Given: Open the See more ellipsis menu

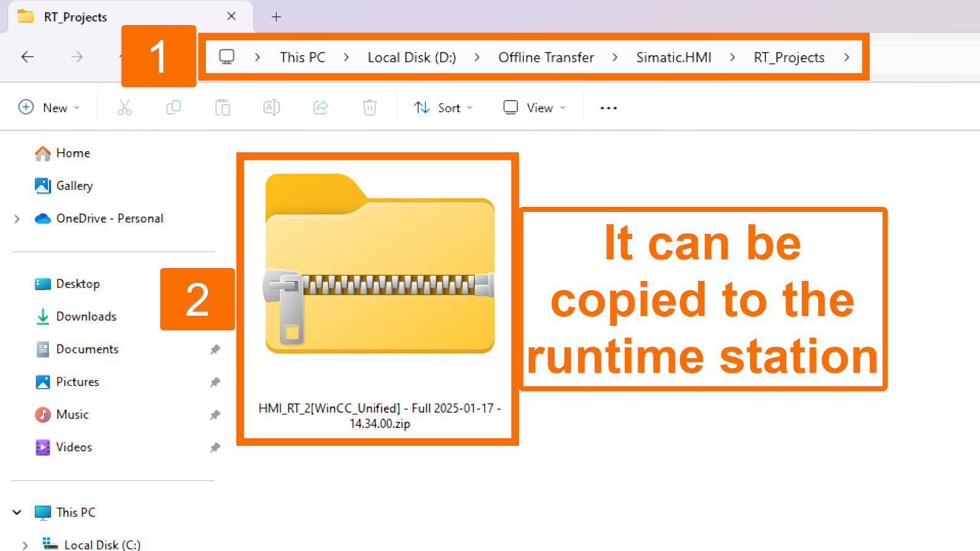Looking at the screenshot, I should pyautogui.click(x=608, y=108).
